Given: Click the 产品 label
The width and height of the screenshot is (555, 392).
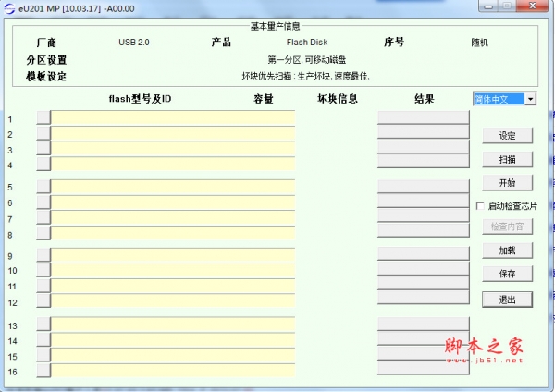Looking at the screenshot, I should pyautogui.click(x=221, y=43).
